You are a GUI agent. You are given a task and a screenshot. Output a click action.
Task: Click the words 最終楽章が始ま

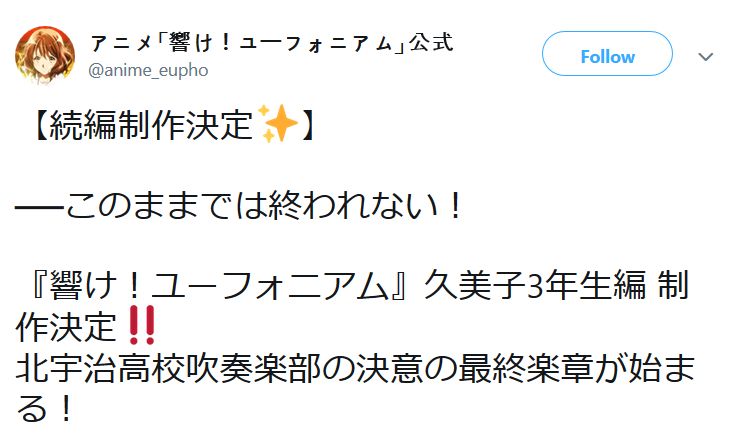(x=577, y=369)
